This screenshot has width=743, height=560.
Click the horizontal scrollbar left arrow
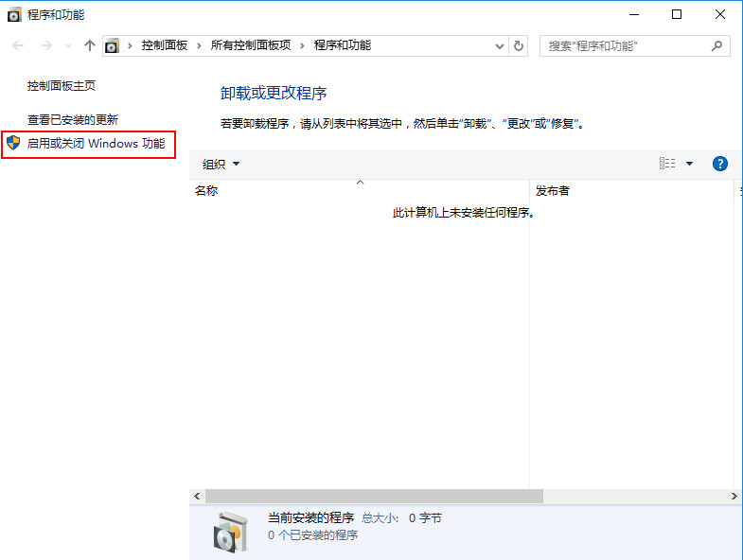coord(197,496)
